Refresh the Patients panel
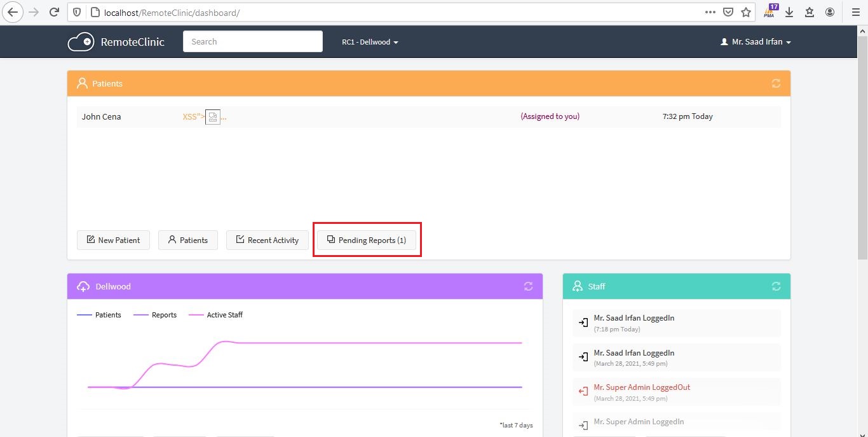Screen dimensions: 868x437 [x=776, y=83]
